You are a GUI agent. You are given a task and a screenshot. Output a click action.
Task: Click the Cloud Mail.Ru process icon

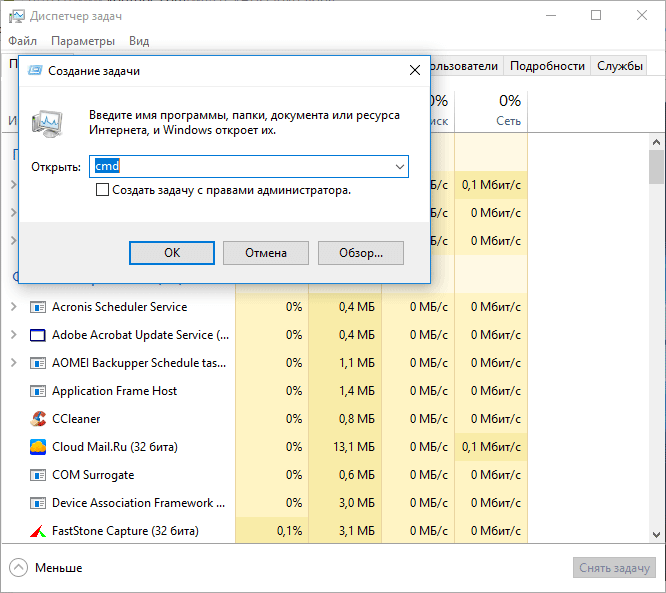click(x=39, y=447)
